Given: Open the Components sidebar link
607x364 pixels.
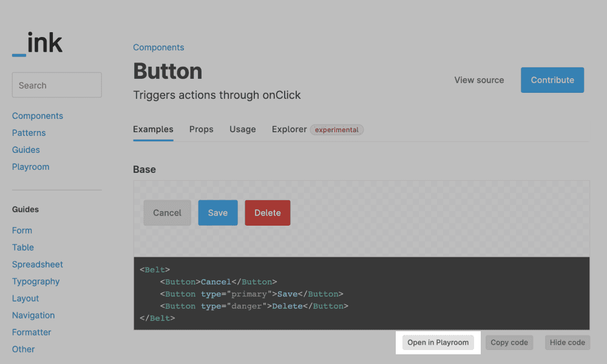Looking at the screenshot, I should [x=38, y=116].
